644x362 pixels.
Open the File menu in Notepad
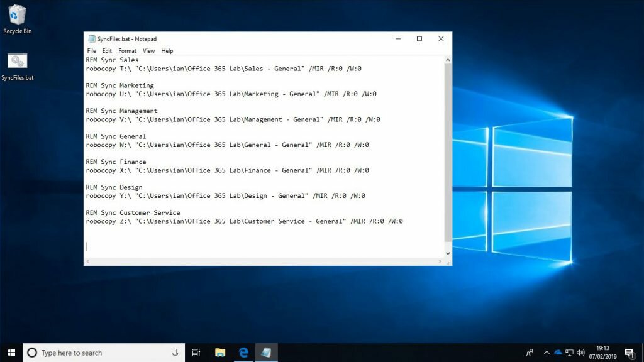(91, 51)
